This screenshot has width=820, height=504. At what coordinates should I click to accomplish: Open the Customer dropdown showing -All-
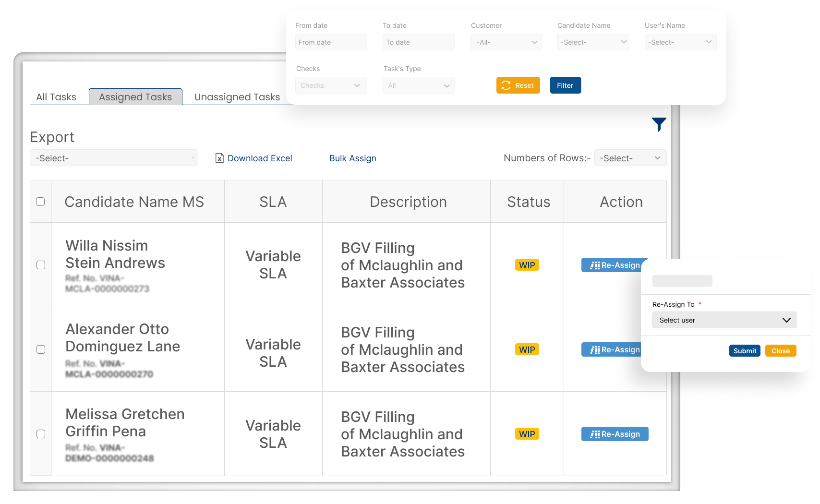point(506,42)
